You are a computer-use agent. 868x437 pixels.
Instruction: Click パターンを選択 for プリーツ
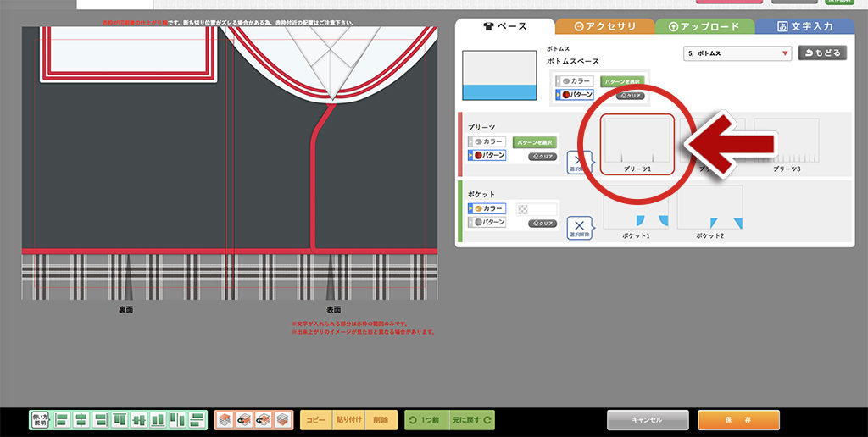click(x=533, y=142)
